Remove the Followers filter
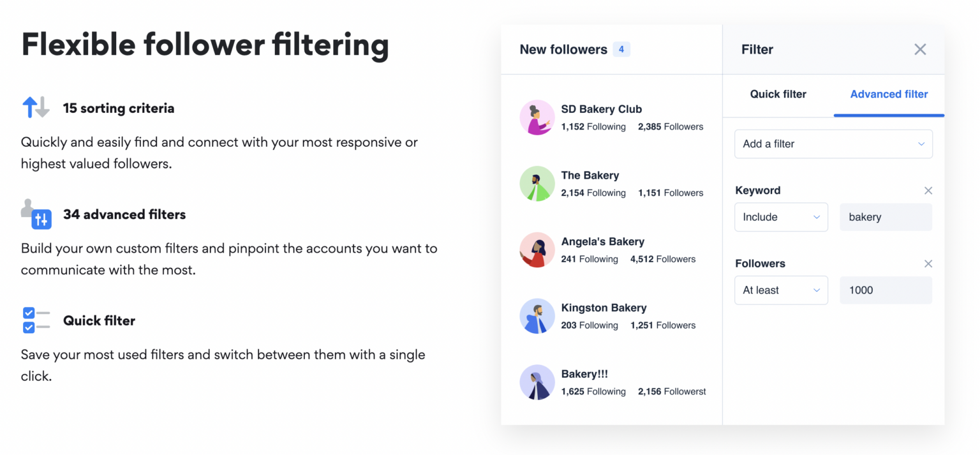The image size is (980, 455). 928,264
